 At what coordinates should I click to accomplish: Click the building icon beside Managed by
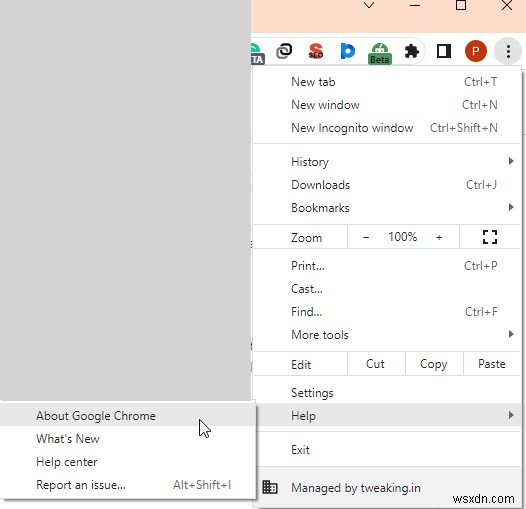(269, 487)
